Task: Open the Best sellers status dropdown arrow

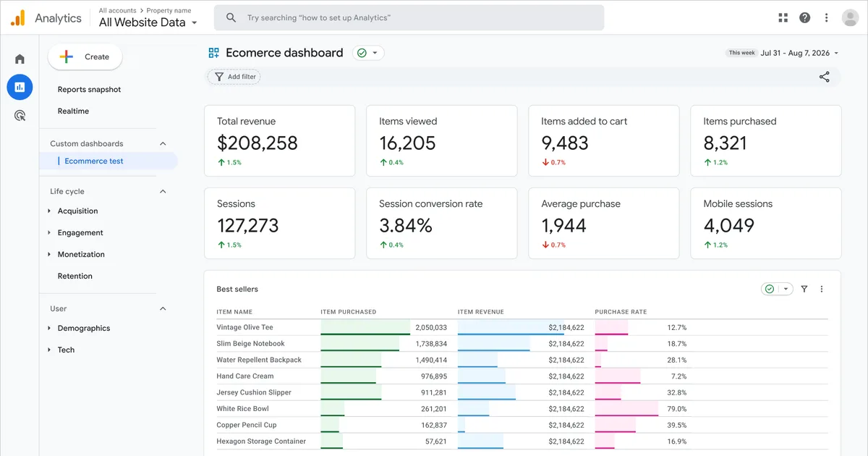Action: [x=786, y=289]
